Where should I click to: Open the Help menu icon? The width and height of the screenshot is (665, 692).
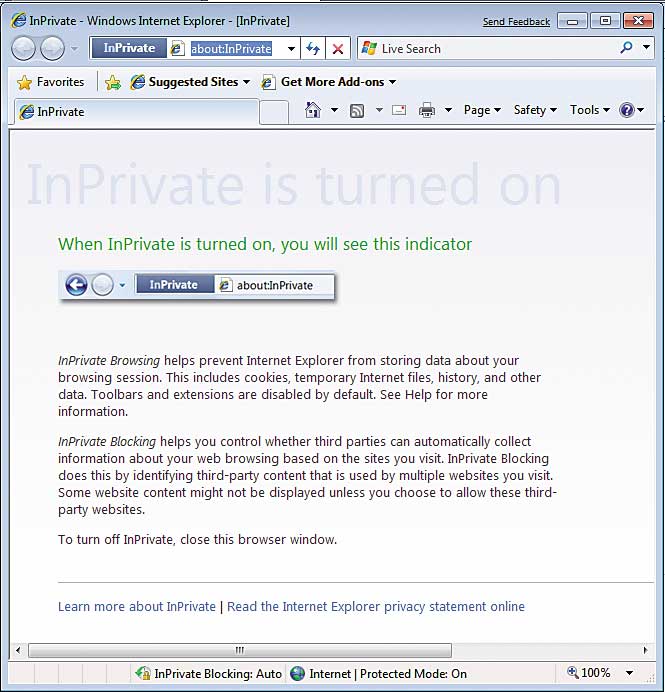point(631,110)
